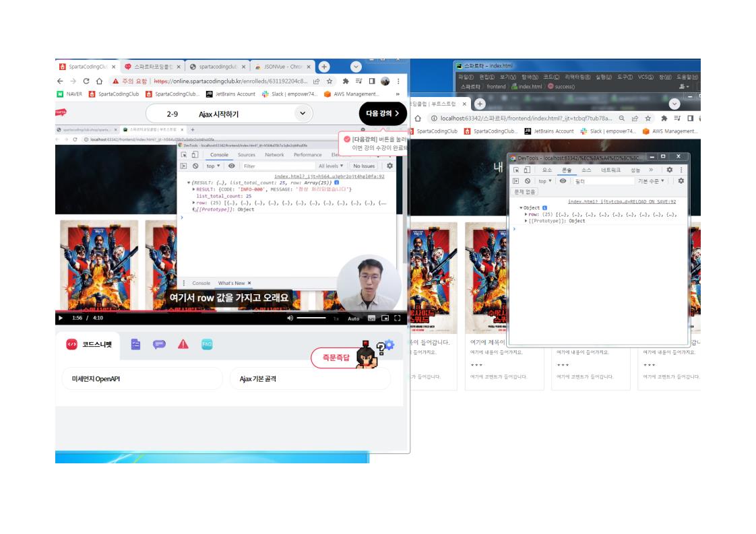Adjust the video volume slider
Viewport: 756px width, 534px height.
tap(311, 318)
